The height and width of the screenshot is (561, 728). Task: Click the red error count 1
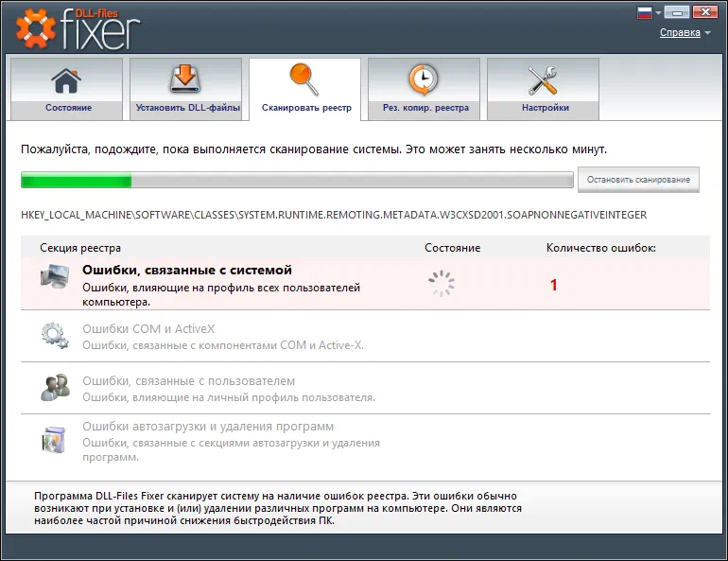553,285
